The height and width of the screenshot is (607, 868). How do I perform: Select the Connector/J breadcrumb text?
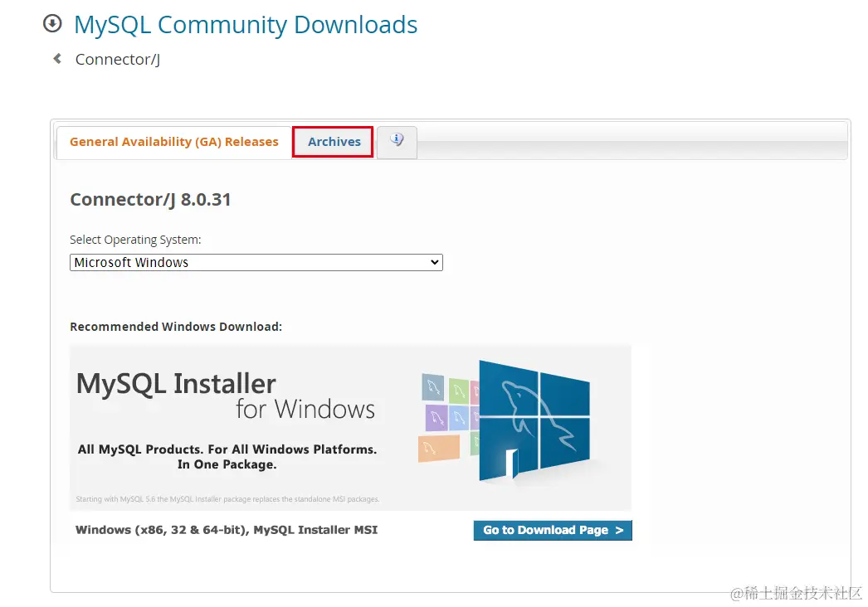(118, 59)
